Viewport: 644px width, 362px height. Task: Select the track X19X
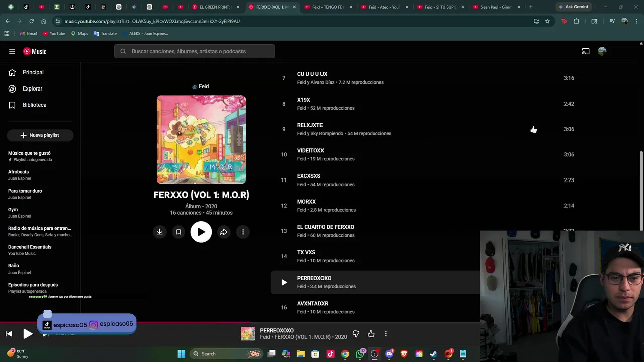(303, 100)
